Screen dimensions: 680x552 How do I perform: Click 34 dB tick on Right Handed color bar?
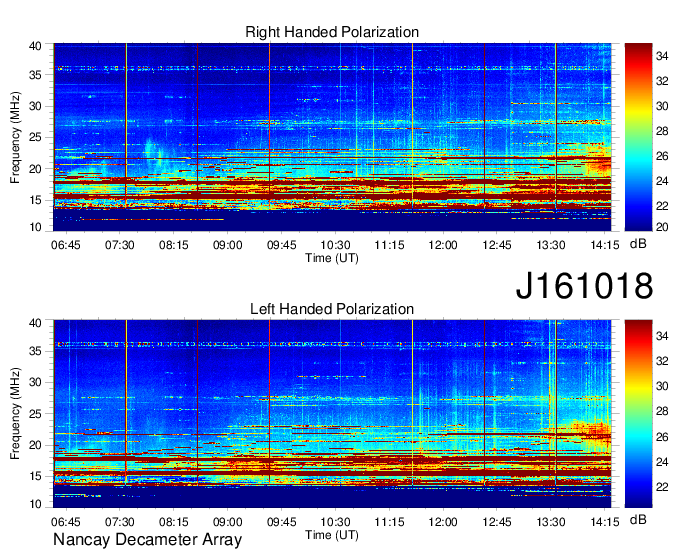coord(662,56)
